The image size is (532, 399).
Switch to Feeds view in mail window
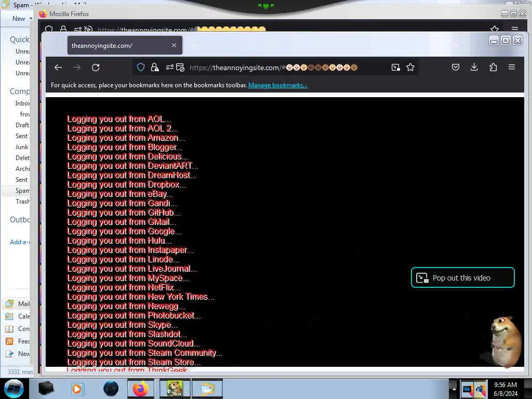point(18,341)
